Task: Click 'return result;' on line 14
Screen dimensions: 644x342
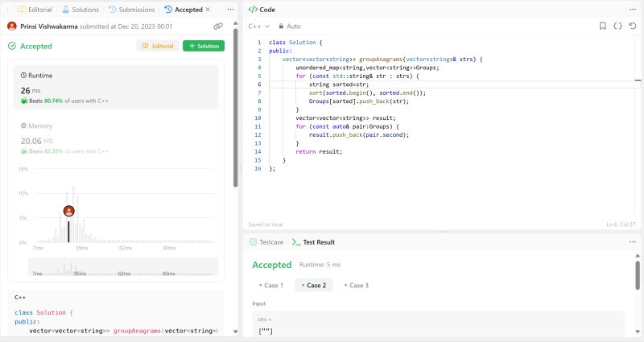Action: [x=319, y=152]
